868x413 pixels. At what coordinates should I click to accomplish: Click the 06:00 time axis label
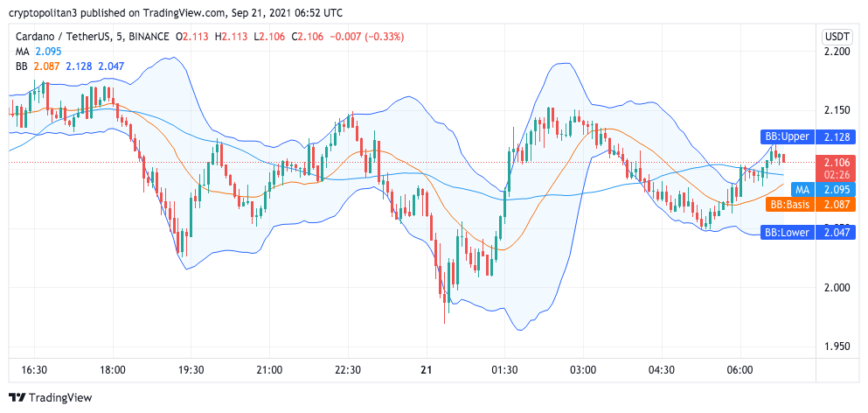point(740,370)
